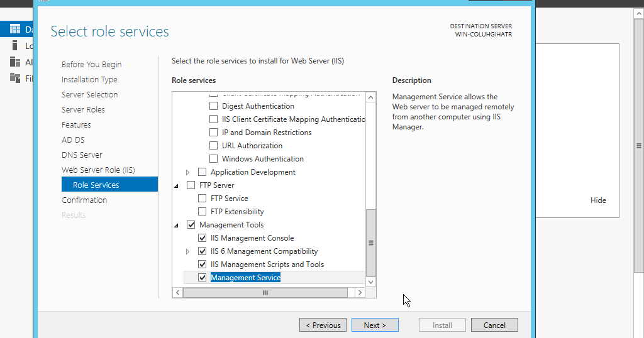The image size is (644, 338).
Task: Click horizontal scrollbar right arrow
Action: pyautogui.click(x=360, y=293)
